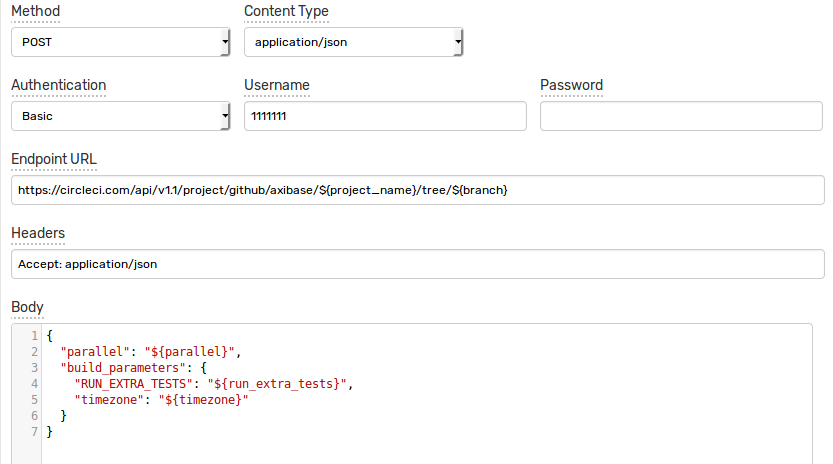Open the Authentication dropdown showing Basic
833x464 pixels.
pos(120,116)
